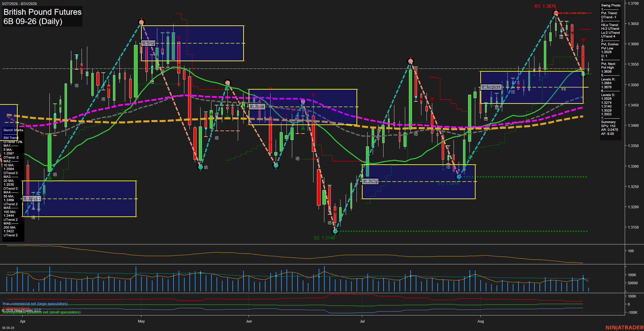Select the 'S2: 1.3140' support label
644x331 pixels.
pyautogui.click(x=324, y=238)
